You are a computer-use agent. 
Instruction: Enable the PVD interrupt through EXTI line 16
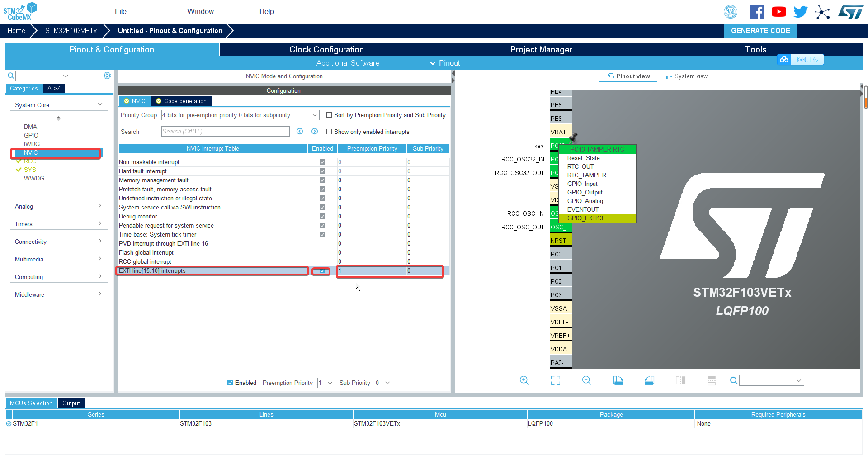point(322,243)
